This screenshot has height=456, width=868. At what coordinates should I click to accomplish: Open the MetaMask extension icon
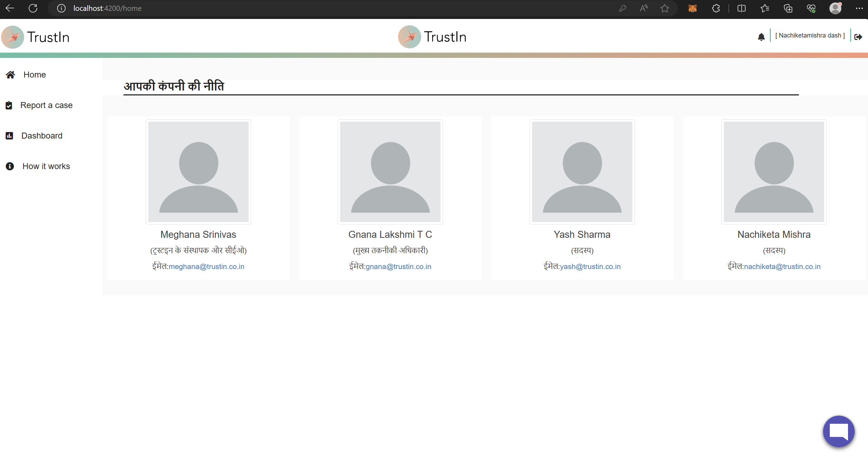(x=693, y=8)
